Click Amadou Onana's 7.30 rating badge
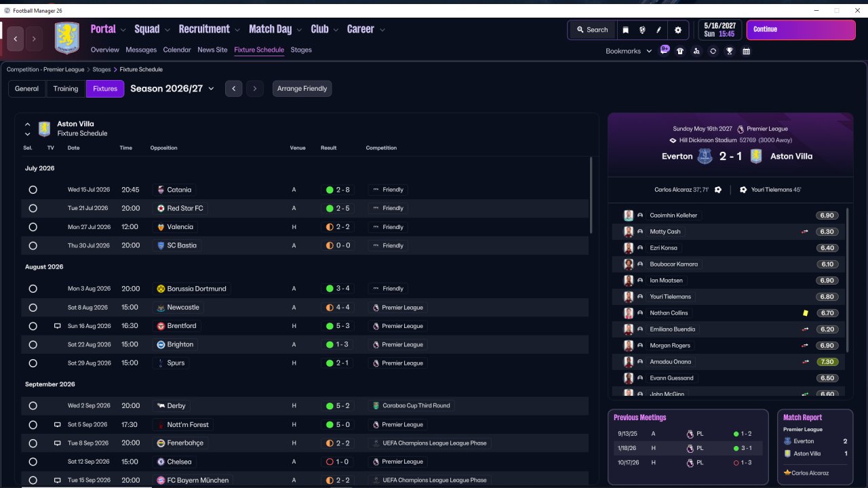 827,362
